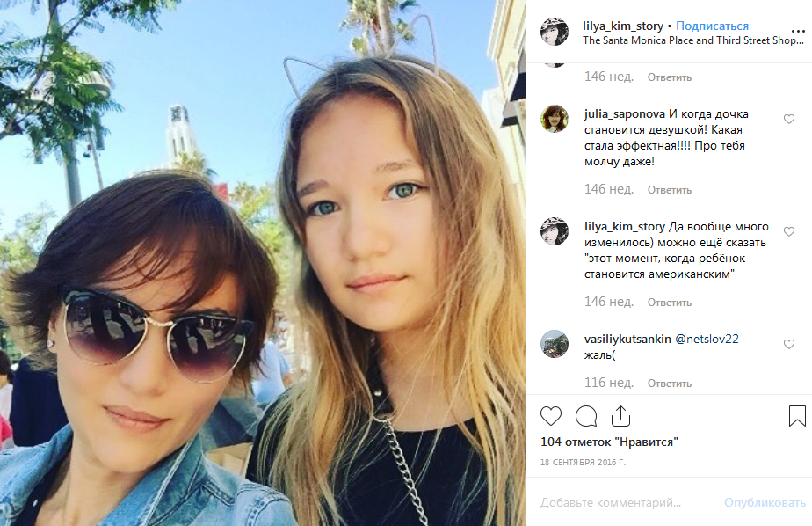Reply to vasiliykutsankin's comment
The height and width of the screenshot is (526, 812).
point(669,384)
